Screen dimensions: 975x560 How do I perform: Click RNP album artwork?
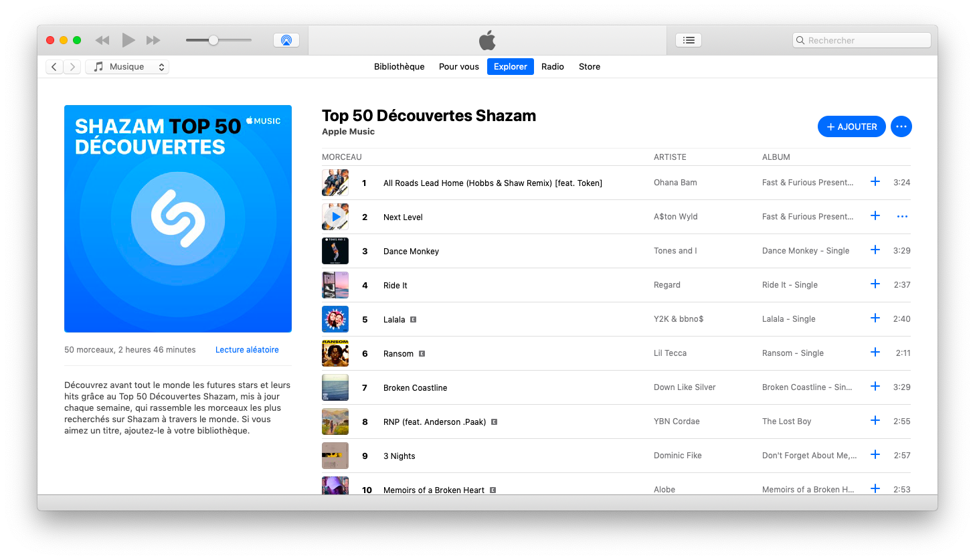[335, 422]
